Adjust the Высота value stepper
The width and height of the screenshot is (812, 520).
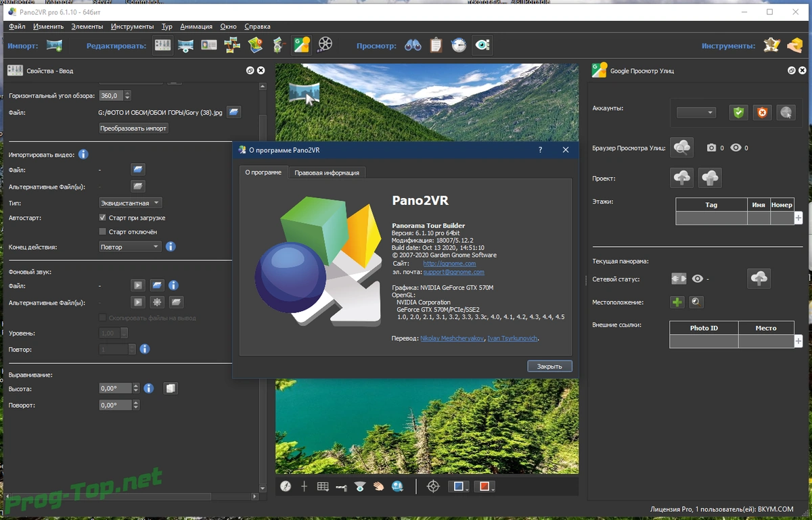pos(136,389)
